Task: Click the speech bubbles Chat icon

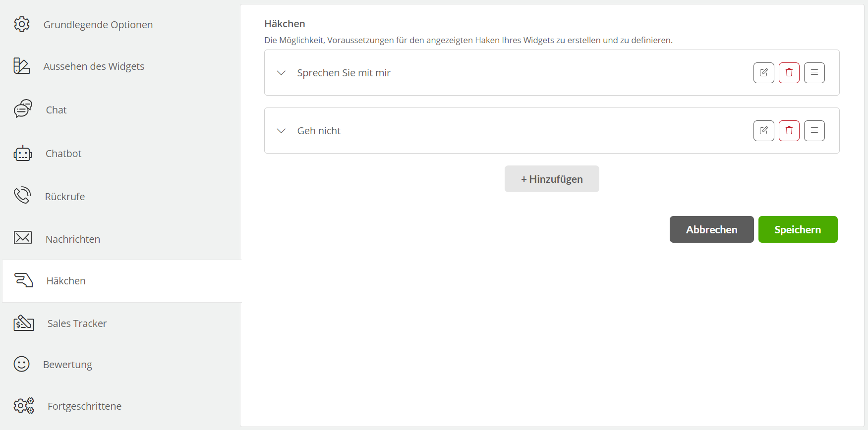Action: pos(23,108)
